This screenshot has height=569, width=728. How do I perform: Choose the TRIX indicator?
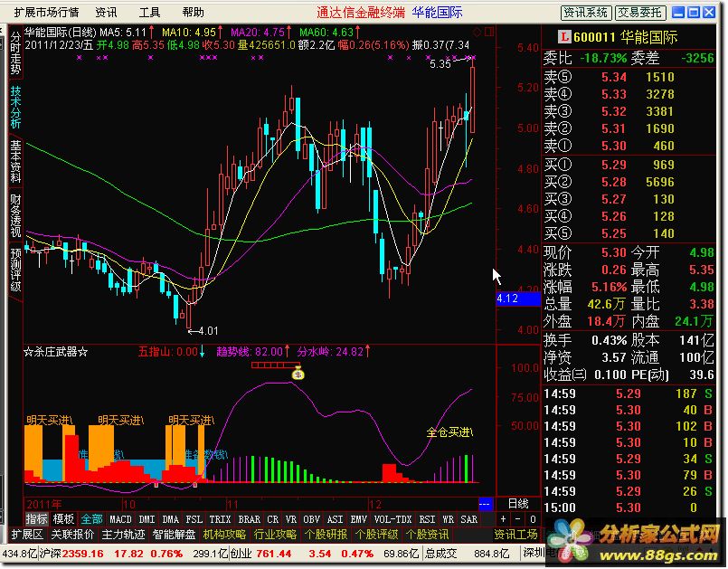[220, 519]
